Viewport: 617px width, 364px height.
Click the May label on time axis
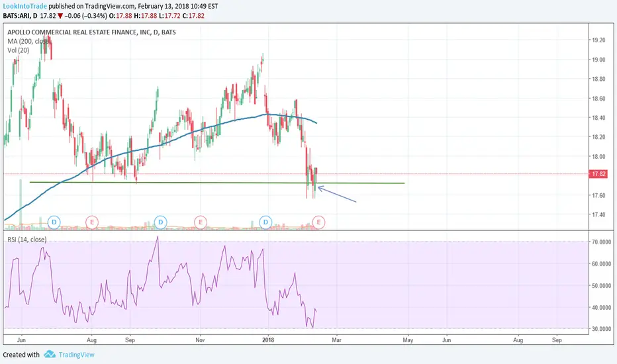[x=408, y=340]
